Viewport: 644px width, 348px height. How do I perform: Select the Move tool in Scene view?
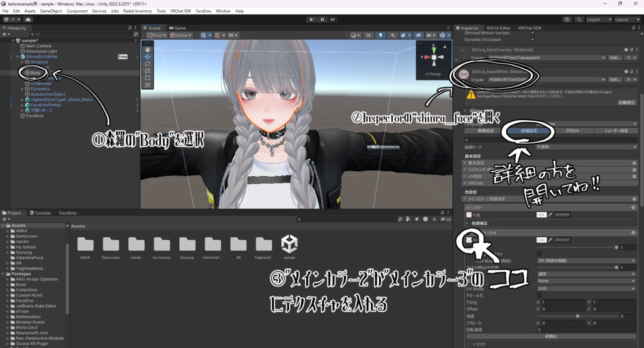click(x=147, y=56)
